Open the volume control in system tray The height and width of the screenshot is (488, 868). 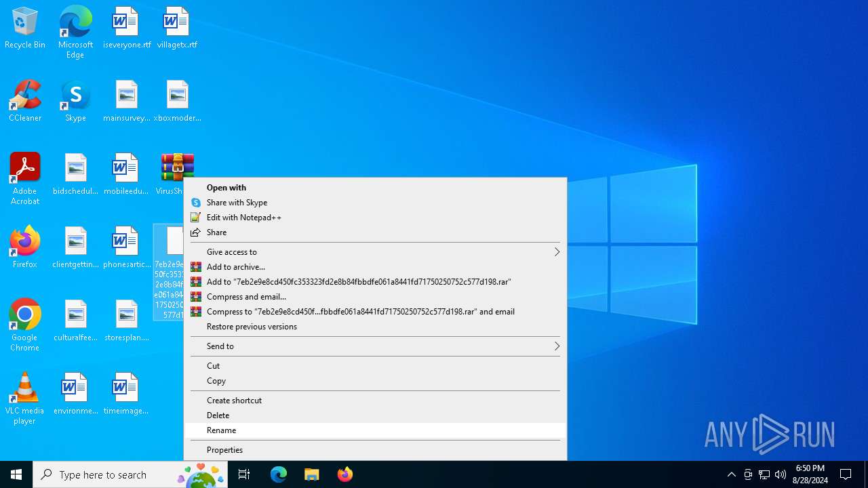tap(780, 474)
